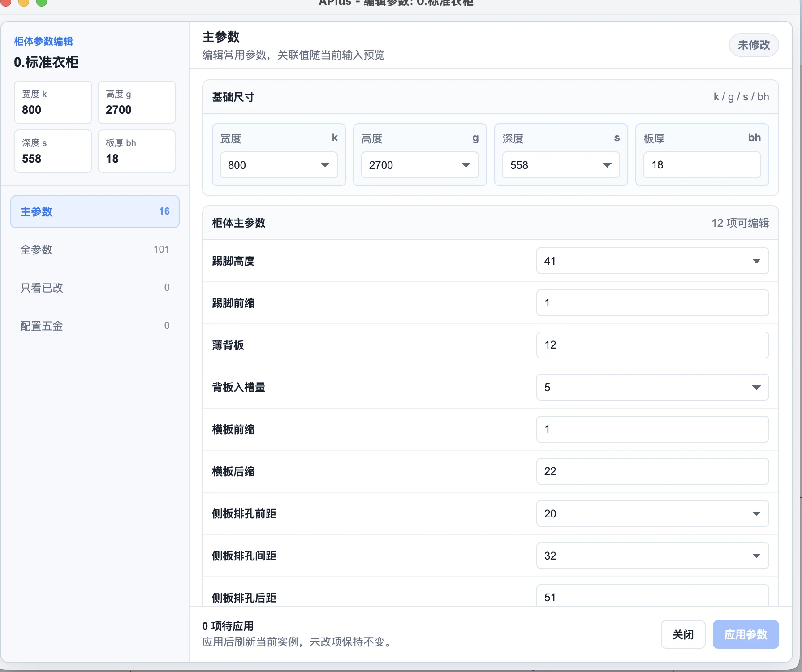Click the 踢脚前缩 input field
802x672 pixels.
pos(653,303)
